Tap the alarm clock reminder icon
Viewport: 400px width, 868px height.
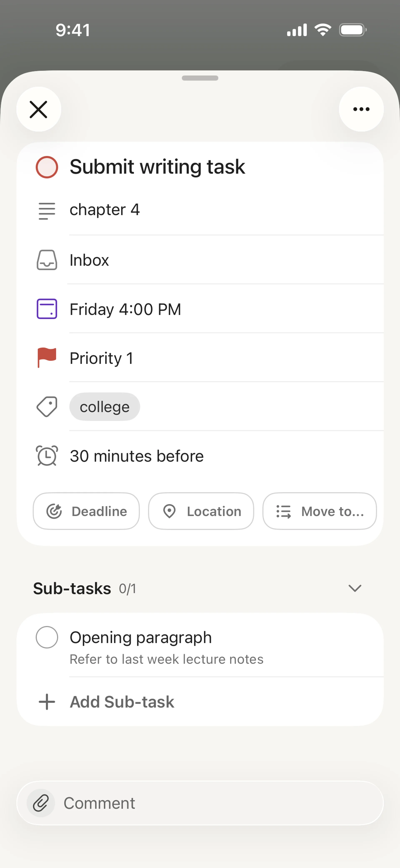(x=47, y=455)
